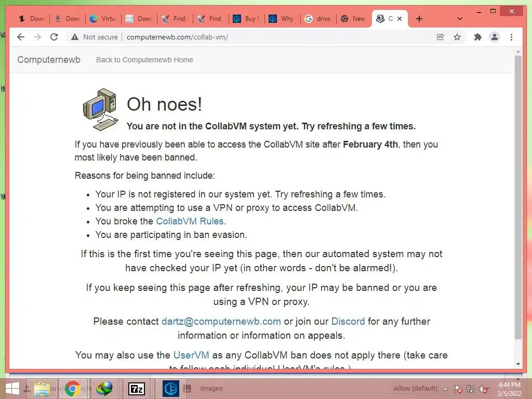Open the Windows Start button
Viewport: 532px width, 399px height.
point(12,389)
